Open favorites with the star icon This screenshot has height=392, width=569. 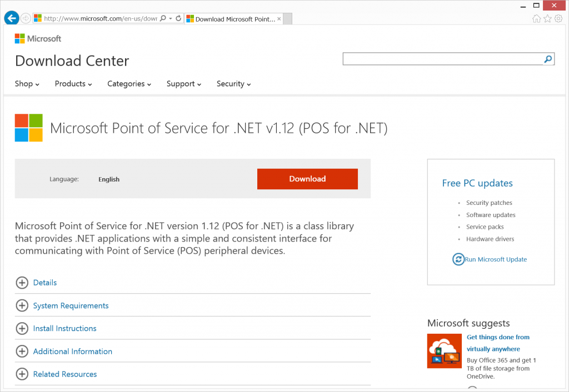(x=547, y=18)
